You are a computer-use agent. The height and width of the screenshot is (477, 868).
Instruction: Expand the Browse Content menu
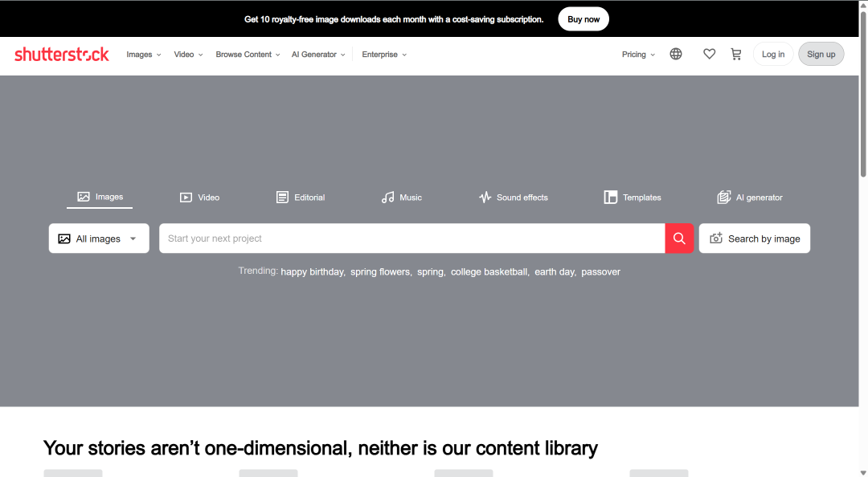pyautogui.click(x=248, y=55)
